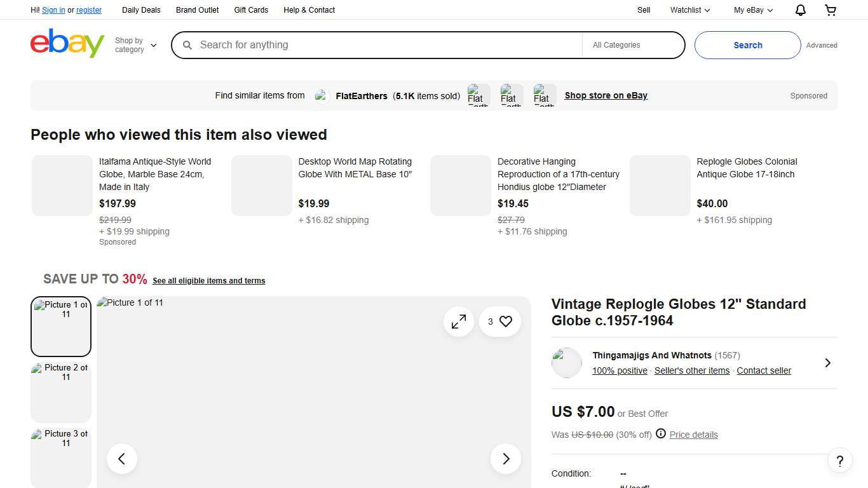Open Seller's other items link
Screen dimensions: 868x488
692,371
